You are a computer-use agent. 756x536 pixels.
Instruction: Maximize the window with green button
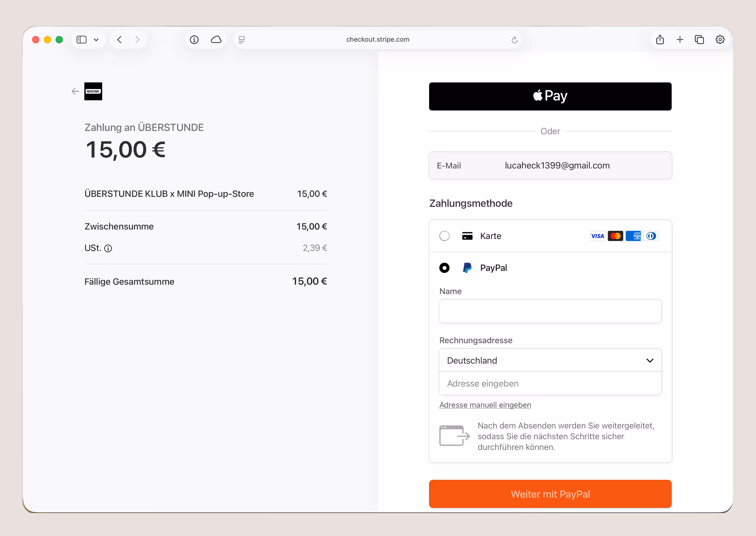coord(59,40)
